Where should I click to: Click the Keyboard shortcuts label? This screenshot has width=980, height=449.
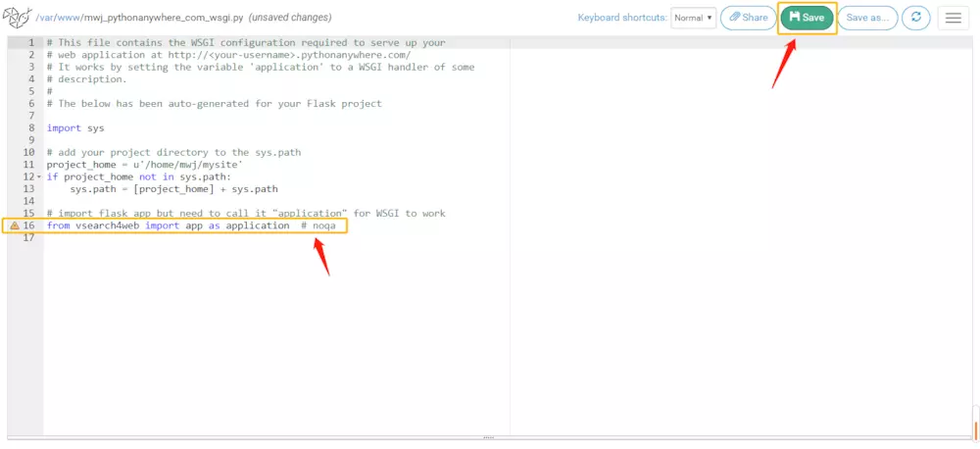[x=622, y=18]
